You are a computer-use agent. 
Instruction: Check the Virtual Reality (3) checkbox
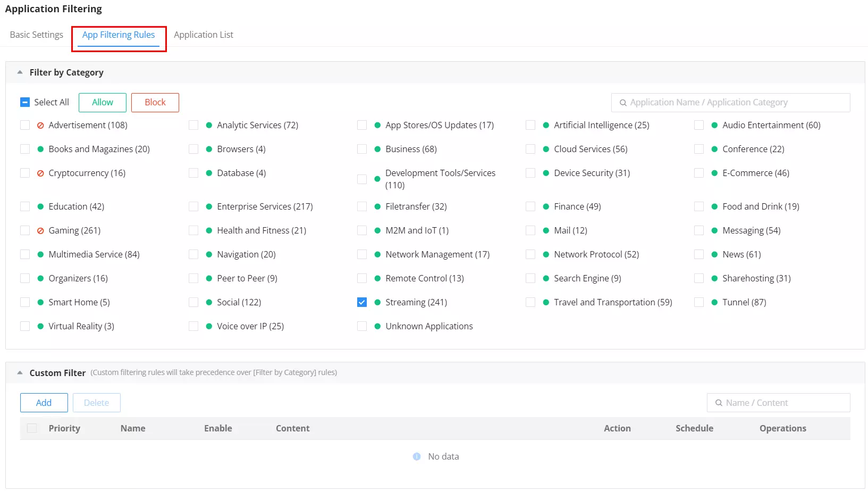pyautogui.click(x=25, y=326)
